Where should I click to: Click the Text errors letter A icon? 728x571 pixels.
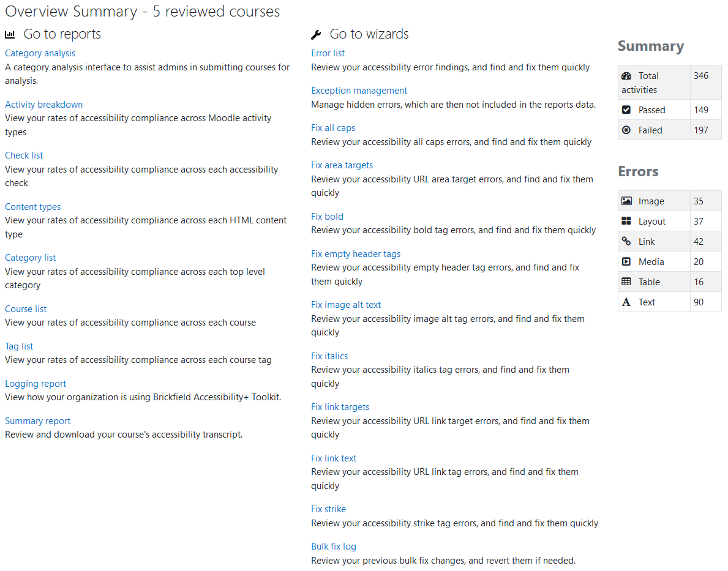tap(626, 302)
